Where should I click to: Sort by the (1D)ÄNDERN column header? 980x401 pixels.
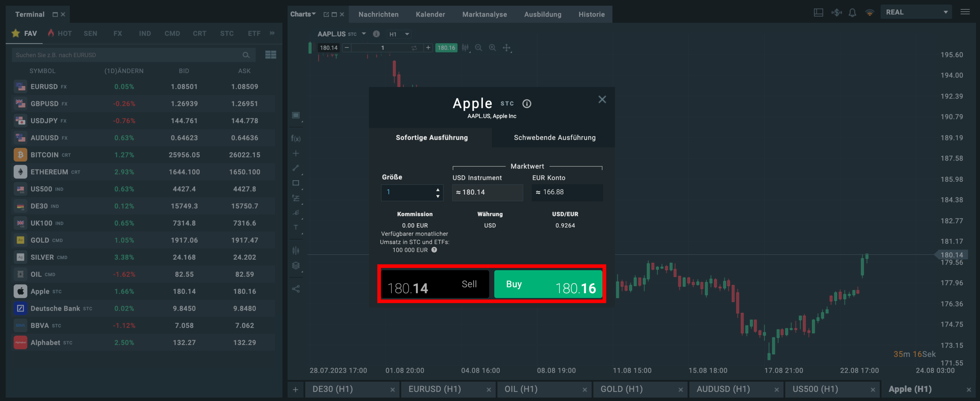[124, 71]
